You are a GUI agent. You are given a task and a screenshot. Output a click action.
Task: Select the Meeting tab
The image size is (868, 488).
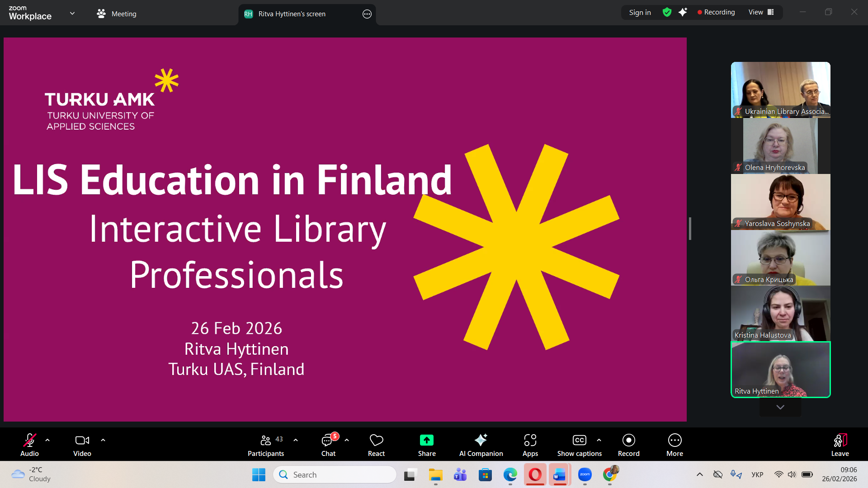(x=117, y=14)
